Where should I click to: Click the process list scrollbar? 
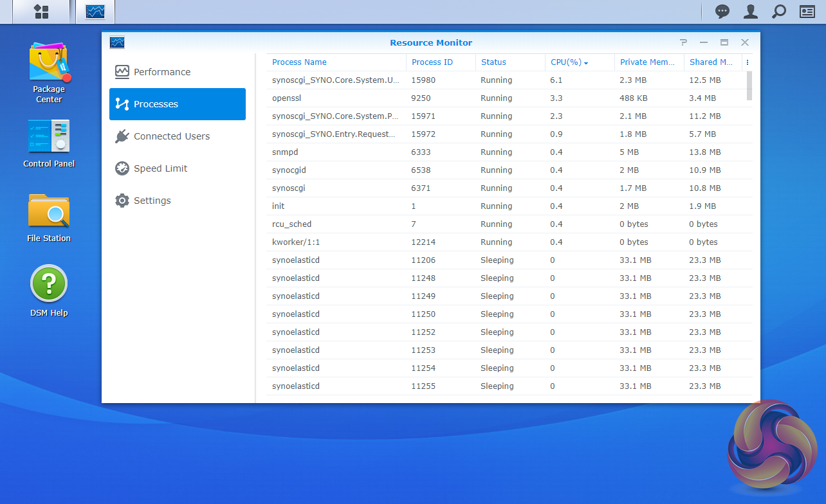pyautogui.click(x=749, y=85)
